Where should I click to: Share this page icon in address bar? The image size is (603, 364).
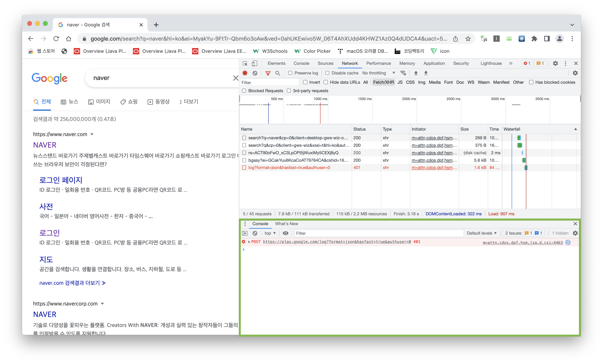coord(455,38)
